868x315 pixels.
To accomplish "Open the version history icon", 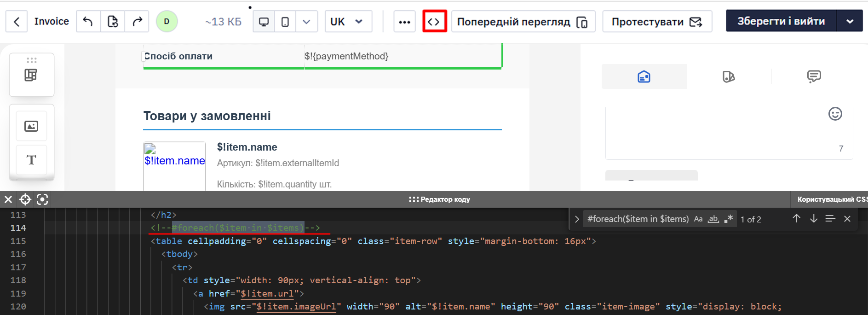I will (x=113, y=22).
